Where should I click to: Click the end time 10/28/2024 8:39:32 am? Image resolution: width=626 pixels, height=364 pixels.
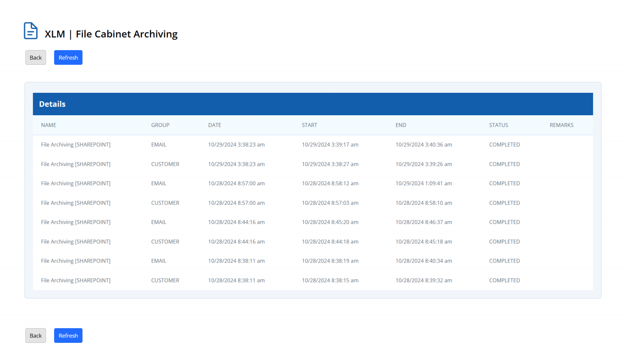(x=423, y=281)
